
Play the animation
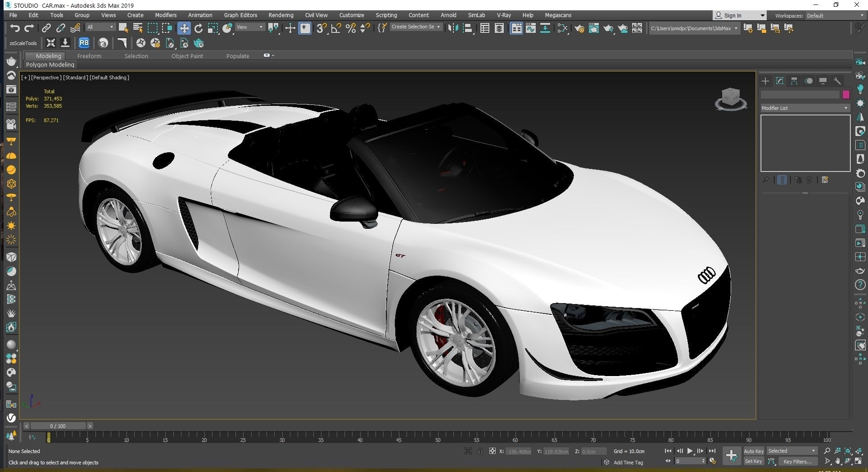690,451
